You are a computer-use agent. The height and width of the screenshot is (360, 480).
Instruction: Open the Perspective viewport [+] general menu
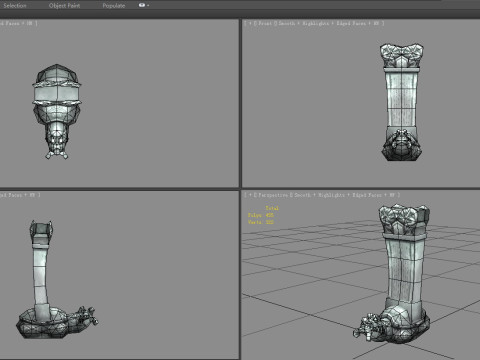tap(250, 195)
